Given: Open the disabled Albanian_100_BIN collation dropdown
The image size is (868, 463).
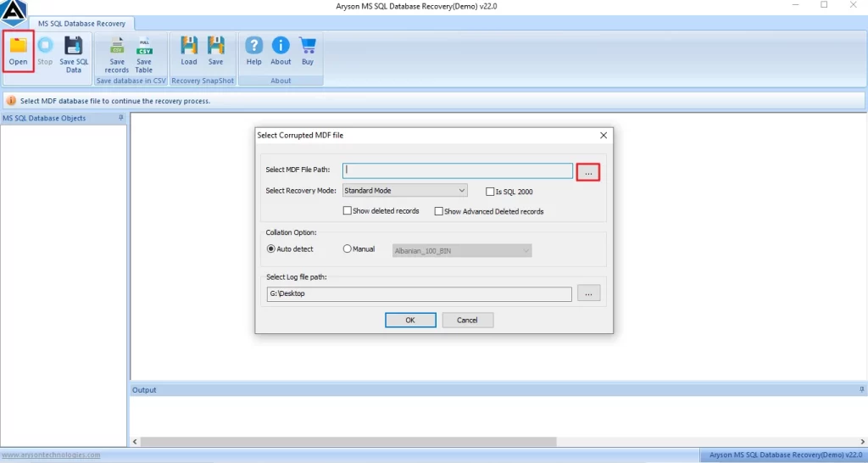Looking at the screenshot, I should click(x=462, y=251).
